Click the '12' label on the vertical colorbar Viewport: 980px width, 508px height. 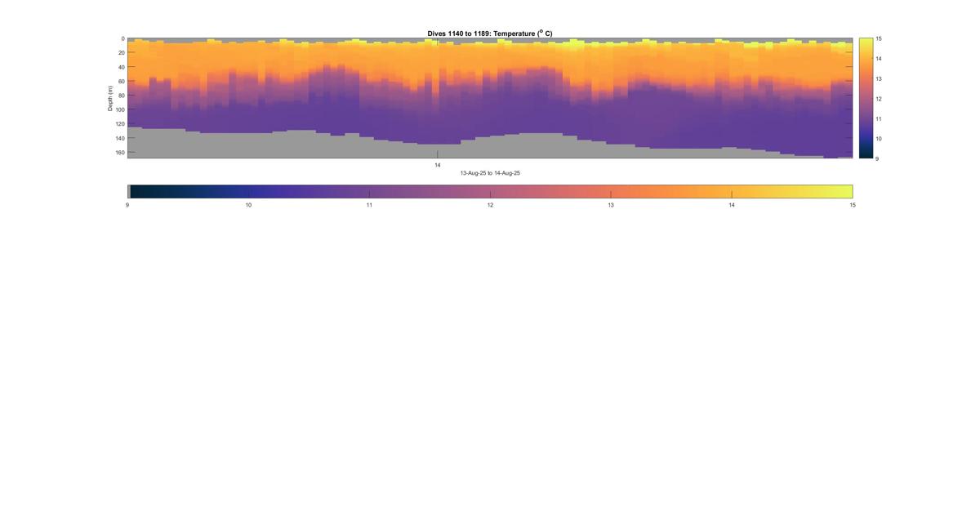point(879,98)
